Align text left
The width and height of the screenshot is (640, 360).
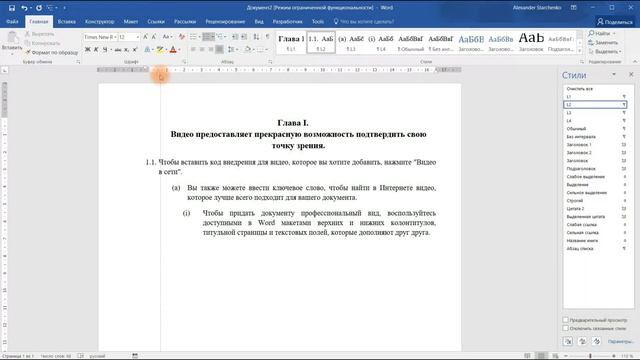point(193,49)
